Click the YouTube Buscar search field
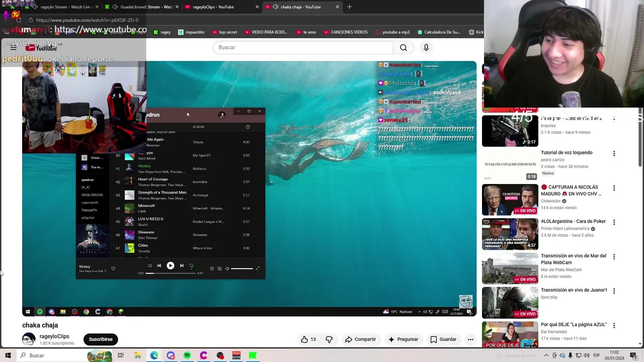 click(x=303, y=47)
